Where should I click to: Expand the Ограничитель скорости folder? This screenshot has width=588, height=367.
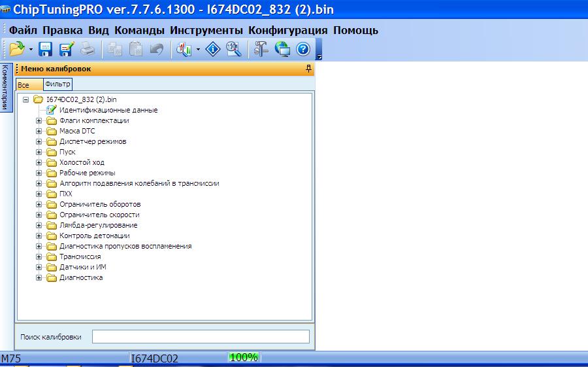[x=39, y=215]
